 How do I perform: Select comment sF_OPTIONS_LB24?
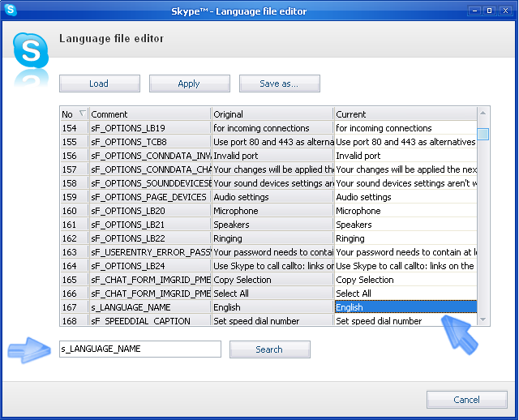tap(150, 266)
